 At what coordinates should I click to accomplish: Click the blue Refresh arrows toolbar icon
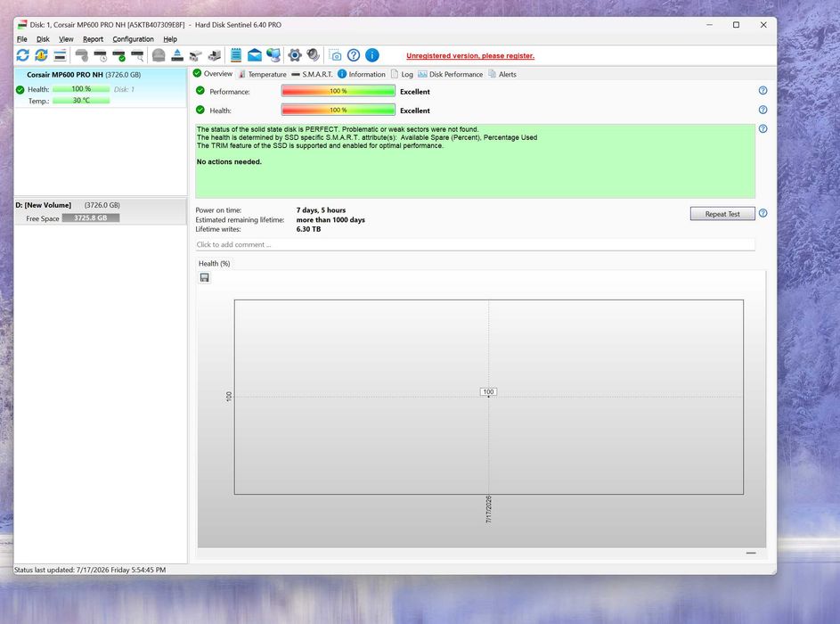(x=22, y=55)
